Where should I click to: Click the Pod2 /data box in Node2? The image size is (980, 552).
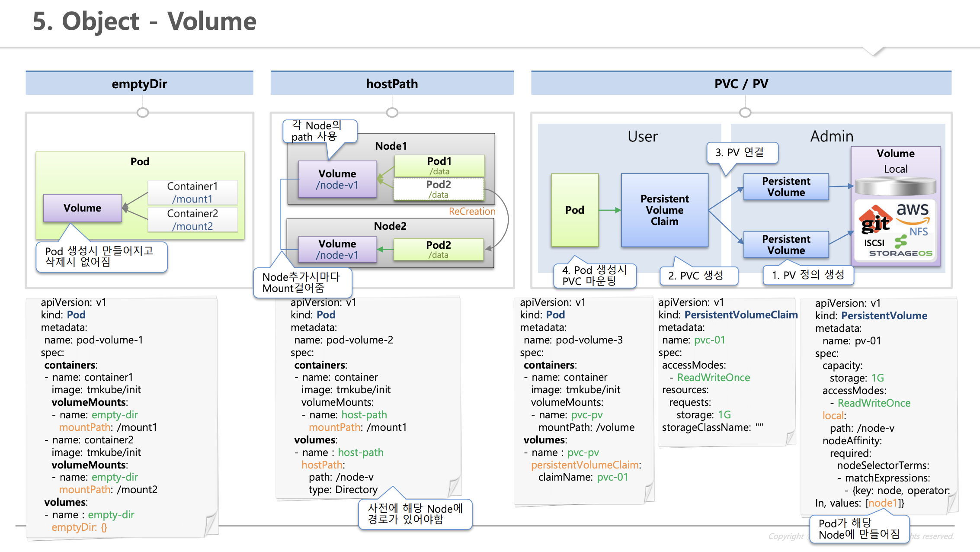(439, 249)
